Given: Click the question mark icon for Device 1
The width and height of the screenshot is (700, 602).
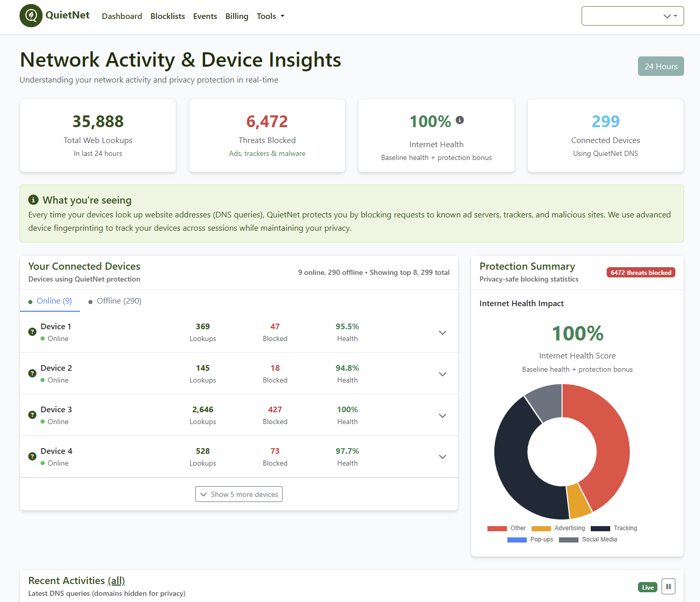Looking at the screenshot, I should click(x=32, y=332).
